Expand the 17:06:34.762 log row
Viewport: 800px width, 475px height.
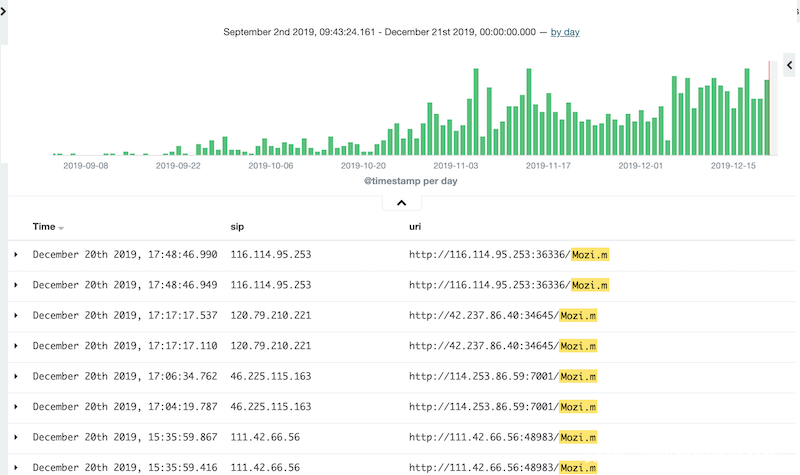pos(16,376)
